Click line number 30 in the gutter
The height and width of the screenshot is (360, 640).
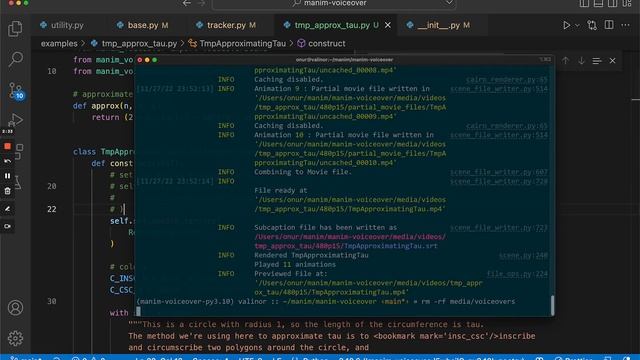52,301
